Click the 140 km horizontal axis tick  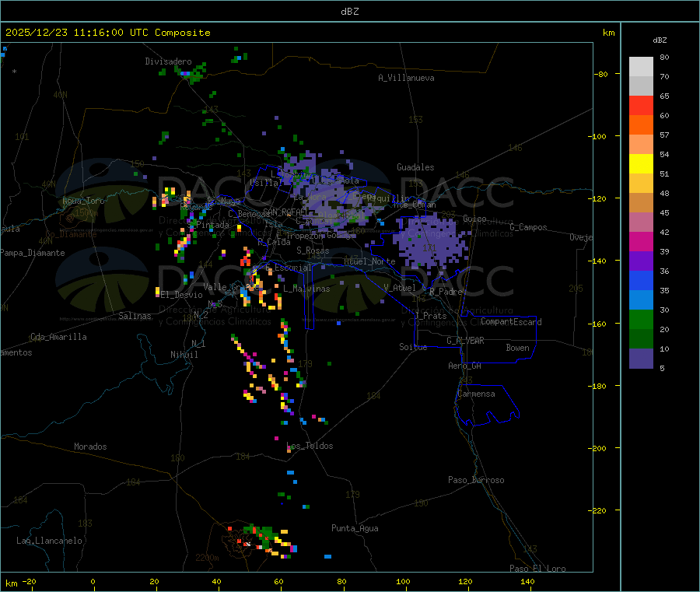(527, 581)
